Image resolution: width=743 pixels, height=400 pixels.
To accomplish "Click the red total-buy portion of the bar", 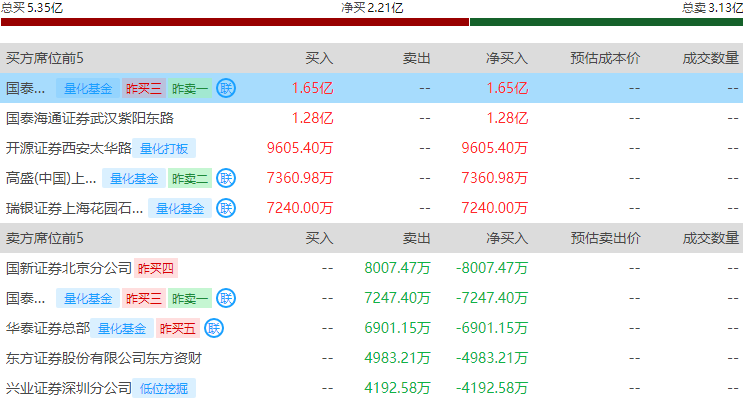I will pyautogui.click(x=235, y=22).
